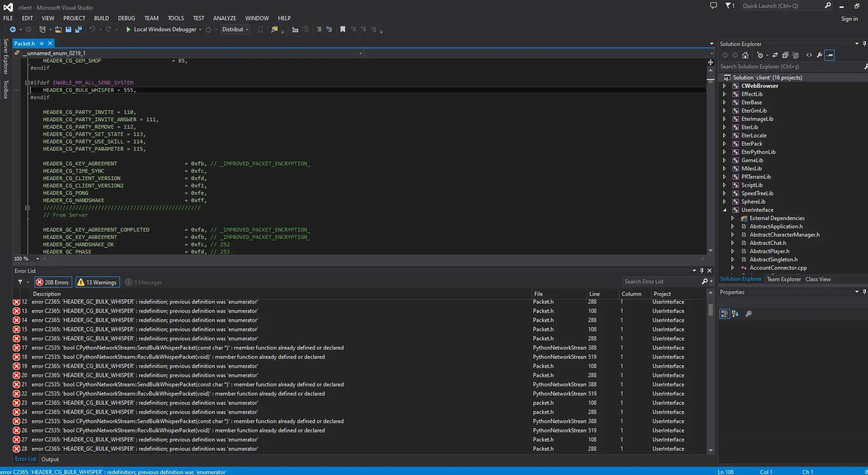Open the Distribut configuration dropdown
This screenshot has width=868, height=475.
point(235,29)
